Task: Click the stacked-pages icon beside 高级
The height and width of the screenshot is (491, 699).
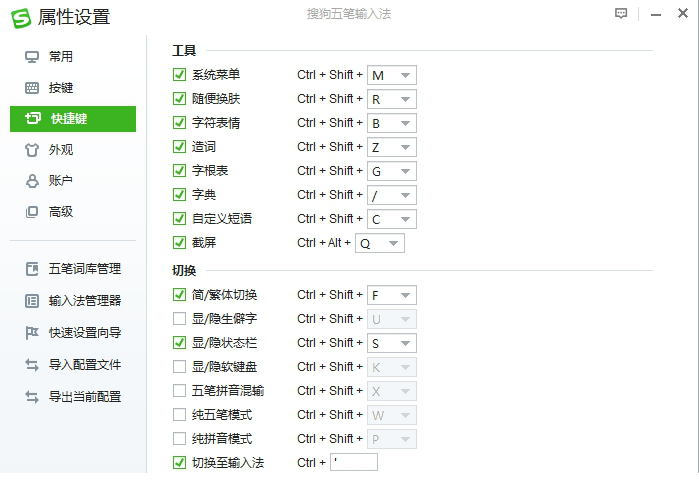Action: point(32,212)
